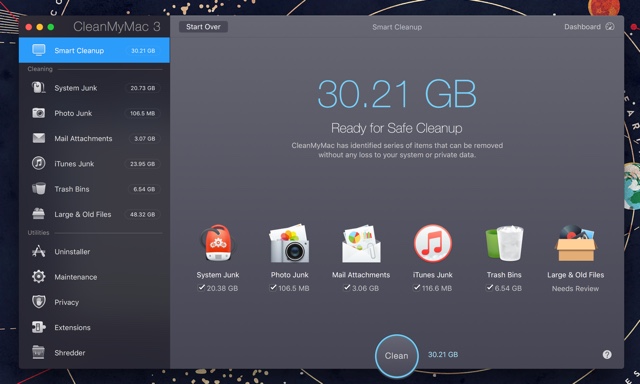
Task: Click the 106.5 MB Photo Junk sidebar badge
Action: [x=142, y=113]
